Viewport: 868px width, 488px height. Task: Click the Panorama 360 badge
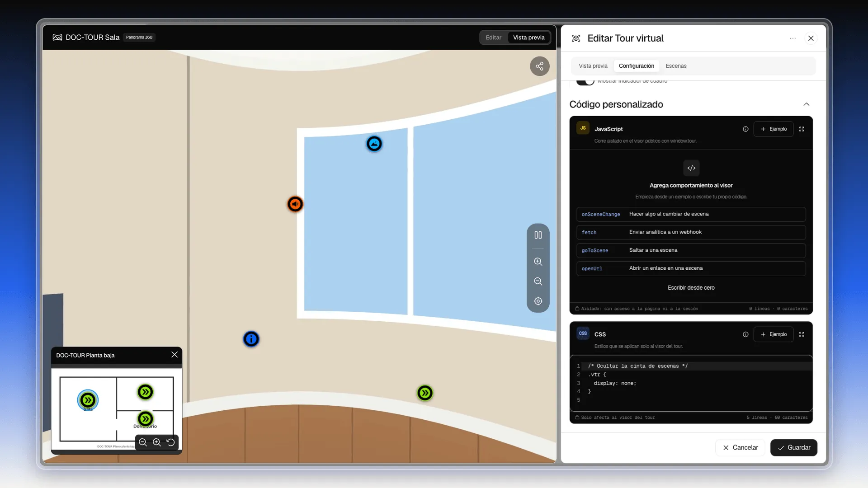139,38
